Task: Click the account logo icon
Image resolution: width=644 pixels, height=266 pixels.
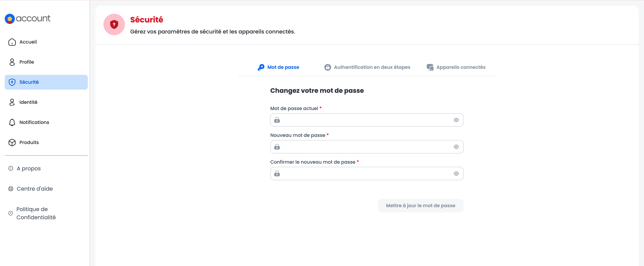Action: tap(10, 19)
